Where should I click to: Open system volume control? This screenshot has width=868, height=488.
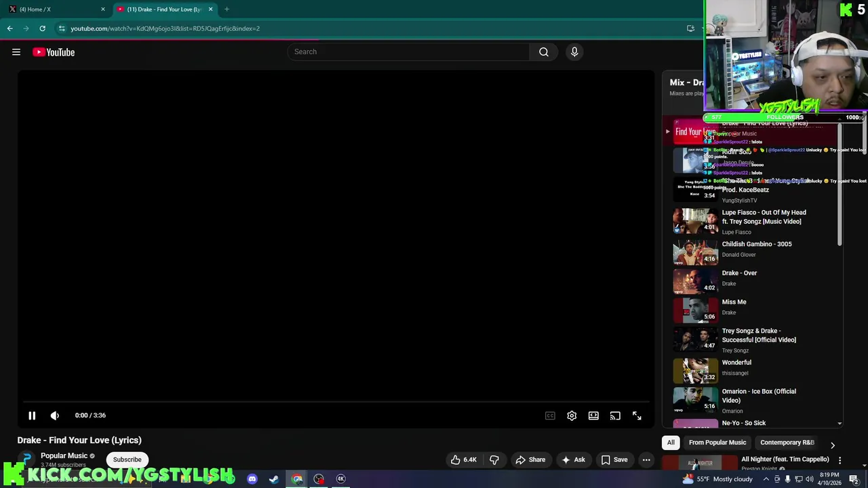(809, 479)
